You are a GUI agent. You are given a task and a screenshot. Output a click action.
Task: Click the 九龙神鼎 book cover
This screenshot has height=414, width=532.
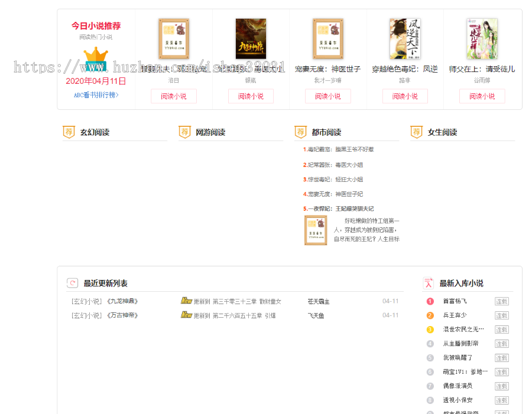[x=251, y=38]
